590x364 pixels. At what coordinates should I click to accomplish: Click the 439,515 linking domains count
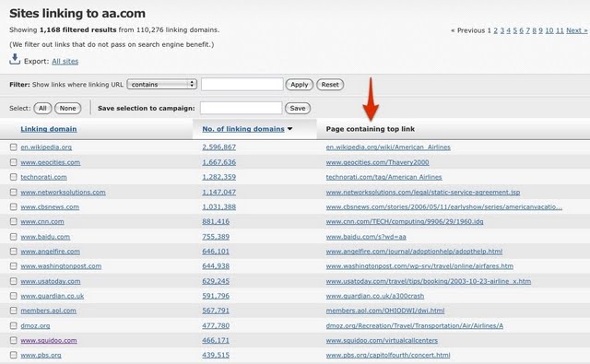coord(216,355)
